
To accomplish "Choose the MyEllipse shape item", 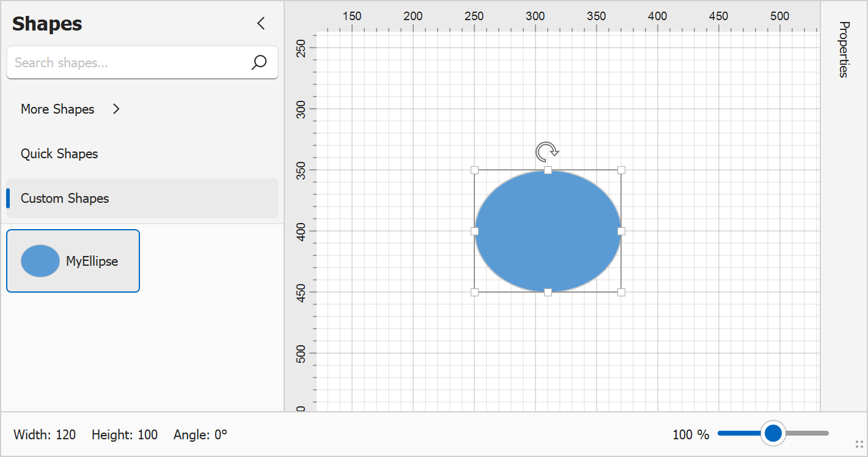I will [73, 261].
